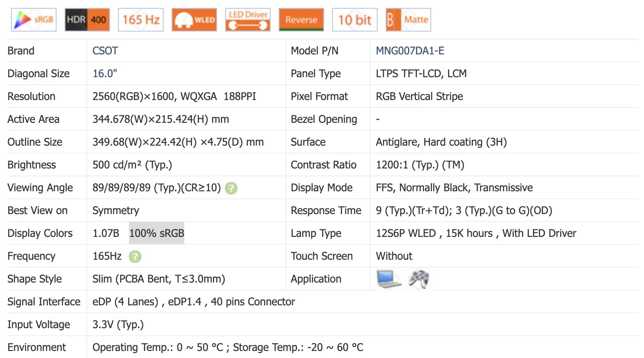This screenshot has height=358, width=644.
Task: Click the Matte surface badge
Action: pyautogui.click(x=408, y=20)
